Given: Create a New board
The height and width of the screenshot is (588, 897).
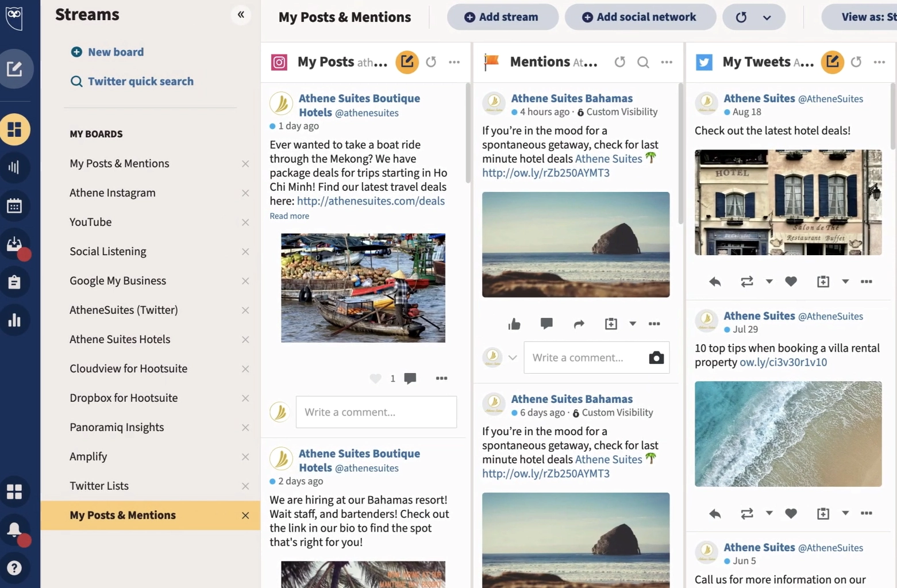Looking at the screenshot, I should point(107,52).
